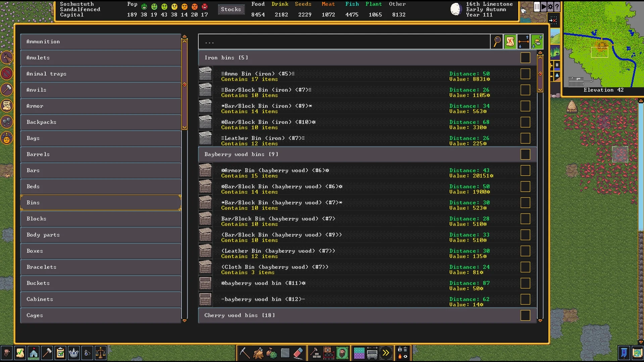The image size is (644, 362).
Task: Click item list scroll-down arrow at bottom
Action: point(540,321)
